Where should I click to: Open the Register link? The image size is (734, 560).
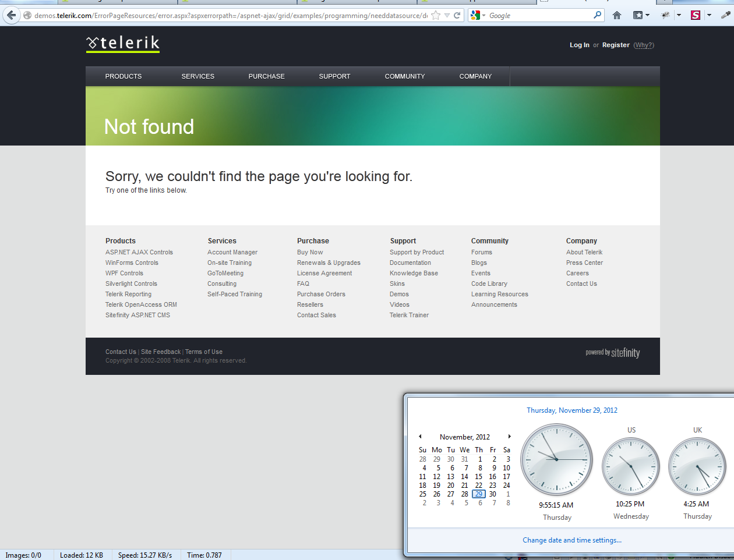[x=616, y=45]
